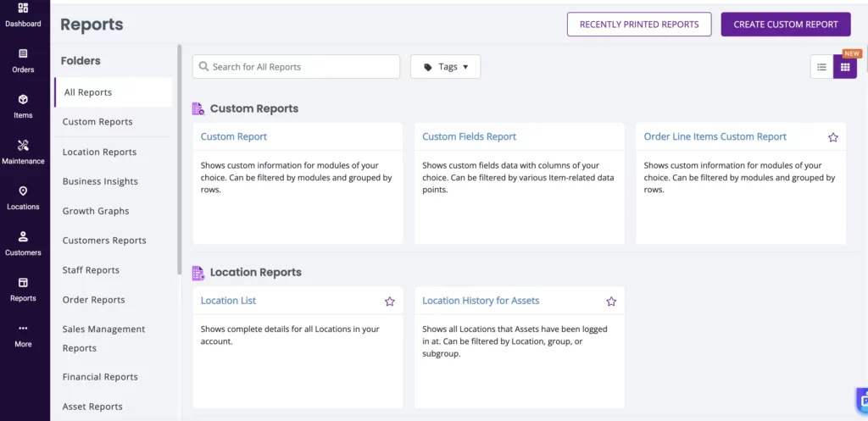Open the Dashboard sidebar icon
This screenshot has height=421, width=868.
coord(23,8)
